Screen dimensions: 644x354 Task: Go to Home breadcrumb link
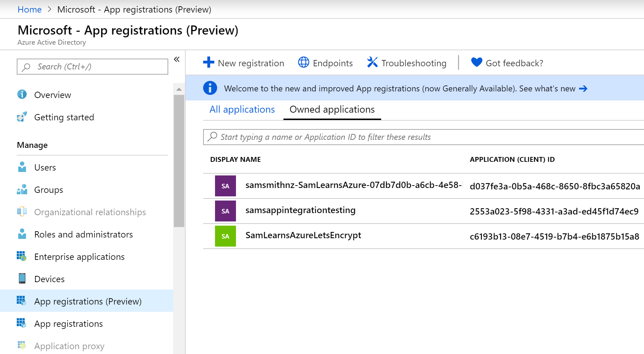point(30,9)
